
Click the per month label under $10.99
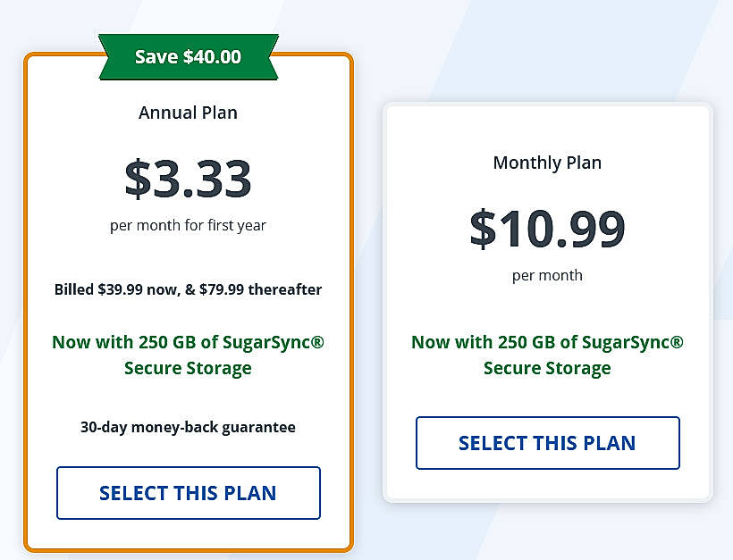pyautogui.click(x=547, y=275)
